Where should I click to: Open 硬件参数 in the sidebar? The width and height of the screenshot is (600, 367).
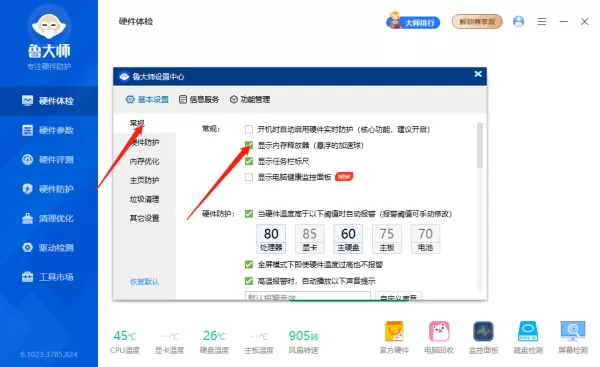(x=49, y=130)
